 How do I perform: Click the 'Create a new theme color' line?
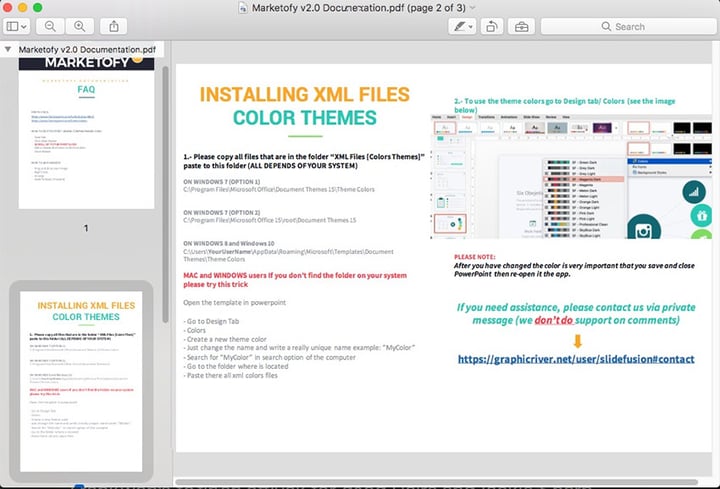225,339
